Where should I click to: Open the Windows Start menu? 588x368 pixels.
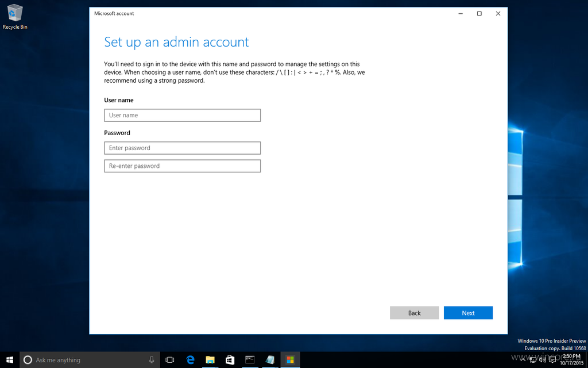tap(9, 360)
